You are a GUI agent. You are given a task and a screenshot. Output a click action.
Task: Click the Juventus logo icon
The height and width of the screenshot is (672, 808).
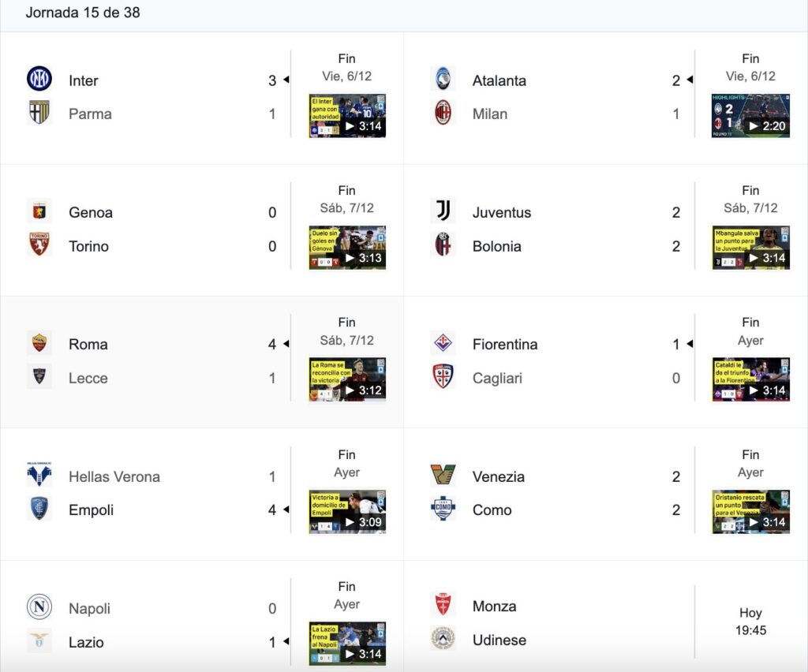pos(443,211)
